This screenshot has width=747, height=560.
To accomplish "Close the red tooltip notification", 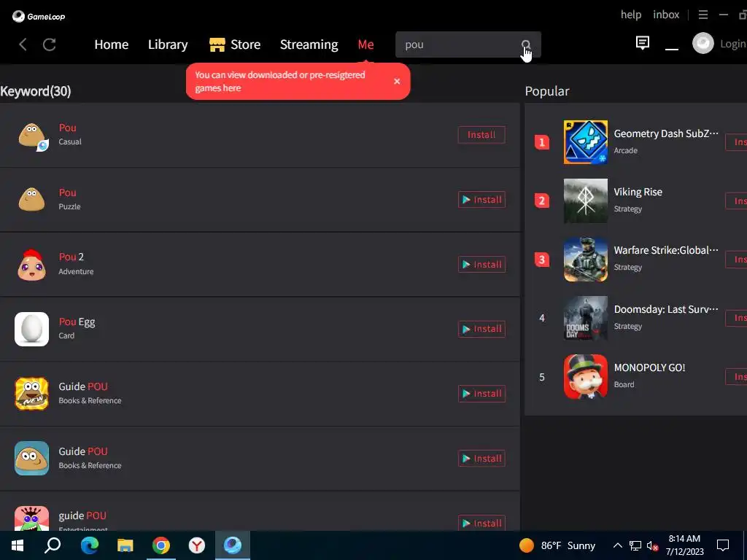I will click(397, 82).
